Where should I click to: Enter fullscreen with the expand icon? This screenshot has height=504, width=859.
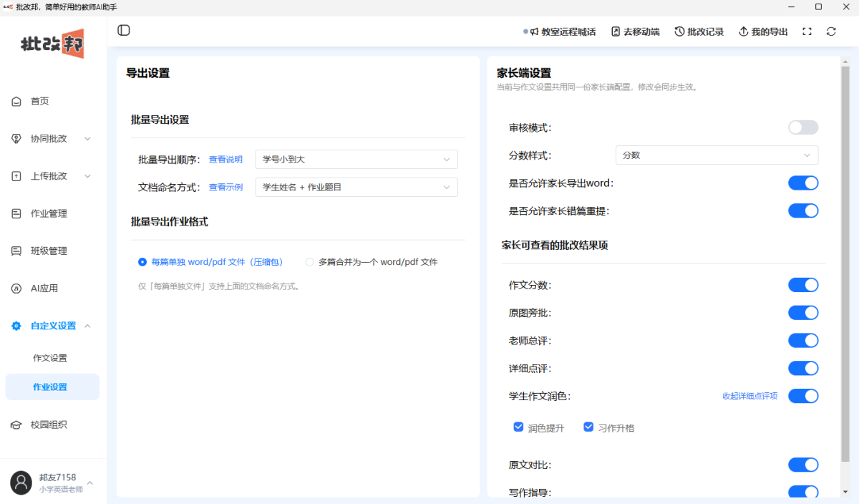tap(807, 31)
